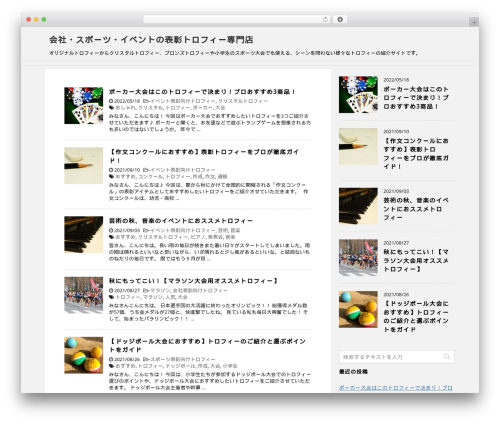Open sidebar thumbnail of marathon runners
500x423 pixels.
click(358, 257)
